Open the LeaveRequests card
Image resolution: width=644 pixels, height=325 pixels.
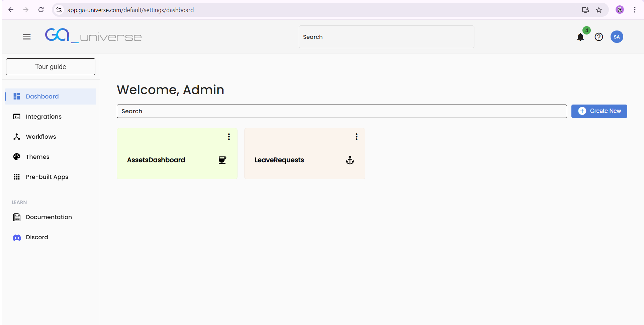[x=304, y=153]
